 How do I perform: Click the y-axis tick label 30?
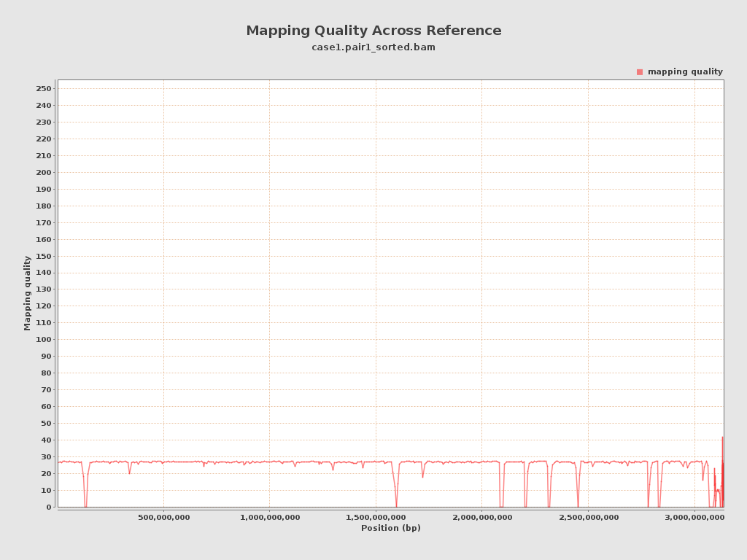(x=46, y=456)
